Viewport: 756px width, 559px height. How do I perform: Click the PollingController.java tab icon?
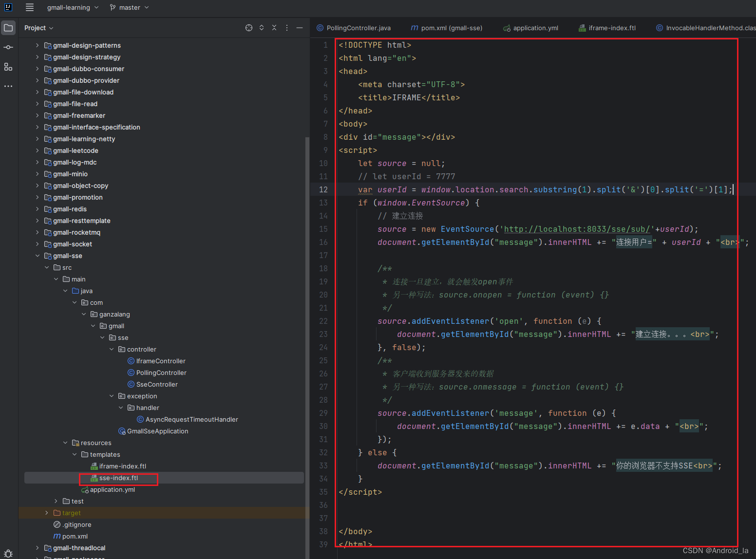320,28
